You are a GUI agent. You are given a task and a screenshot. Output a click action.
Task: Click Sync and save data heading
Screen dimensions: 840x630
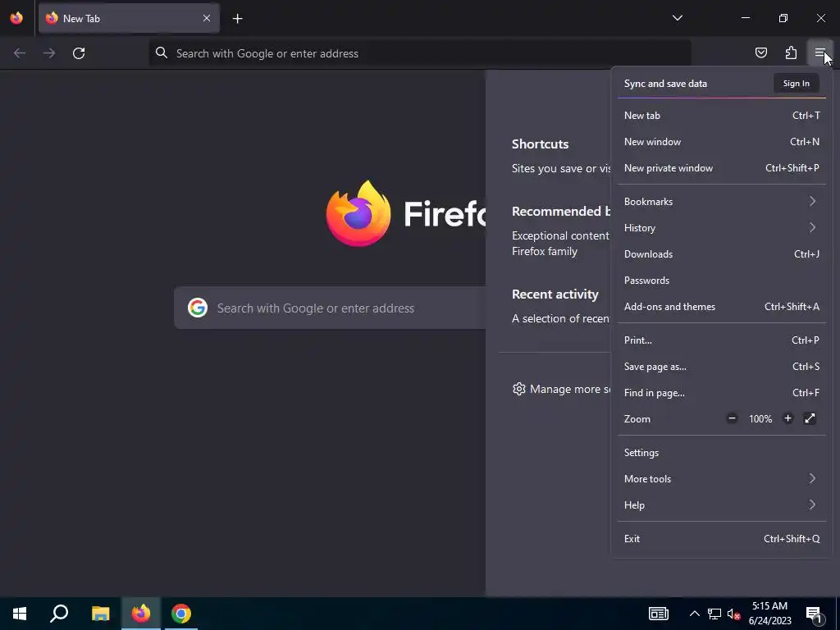click(x=665, y=84)
